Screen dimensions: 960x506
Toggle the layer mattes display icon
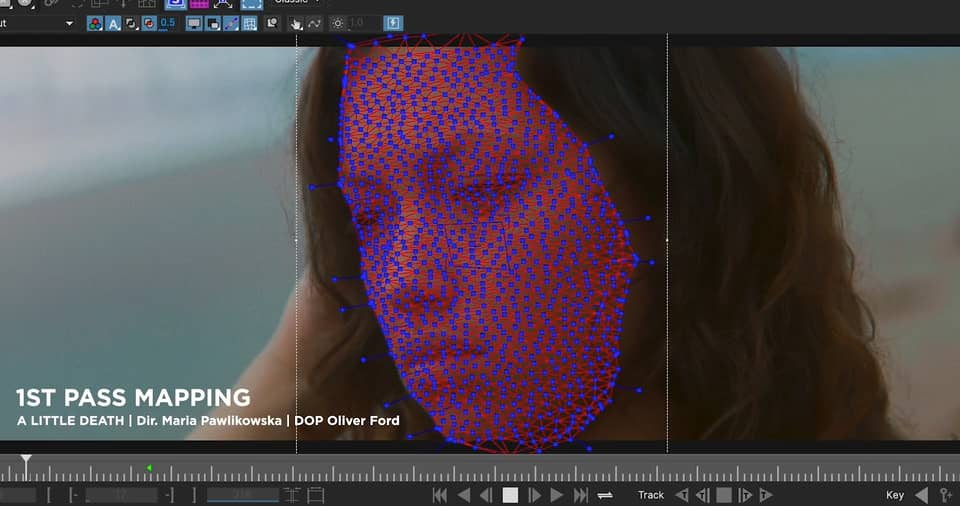[x=131, y=24]
